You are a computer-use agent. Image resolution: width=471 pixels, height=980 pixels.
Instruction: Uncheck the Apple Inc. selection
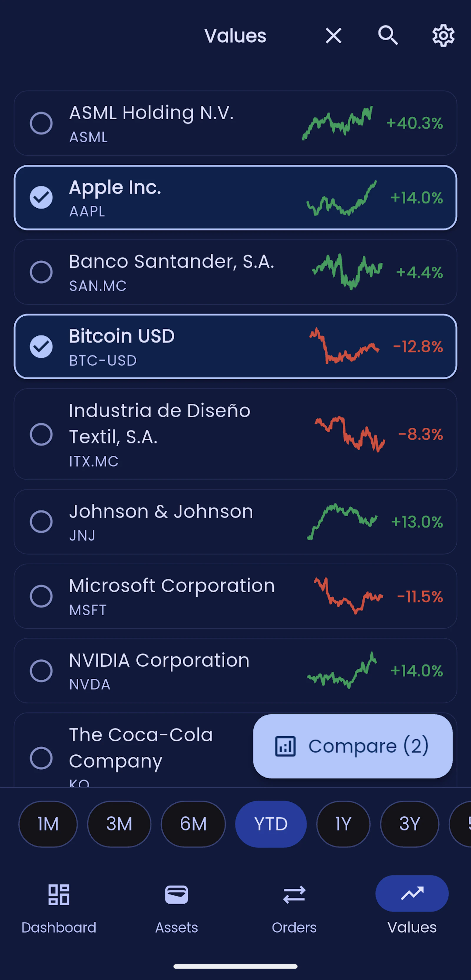41,197
